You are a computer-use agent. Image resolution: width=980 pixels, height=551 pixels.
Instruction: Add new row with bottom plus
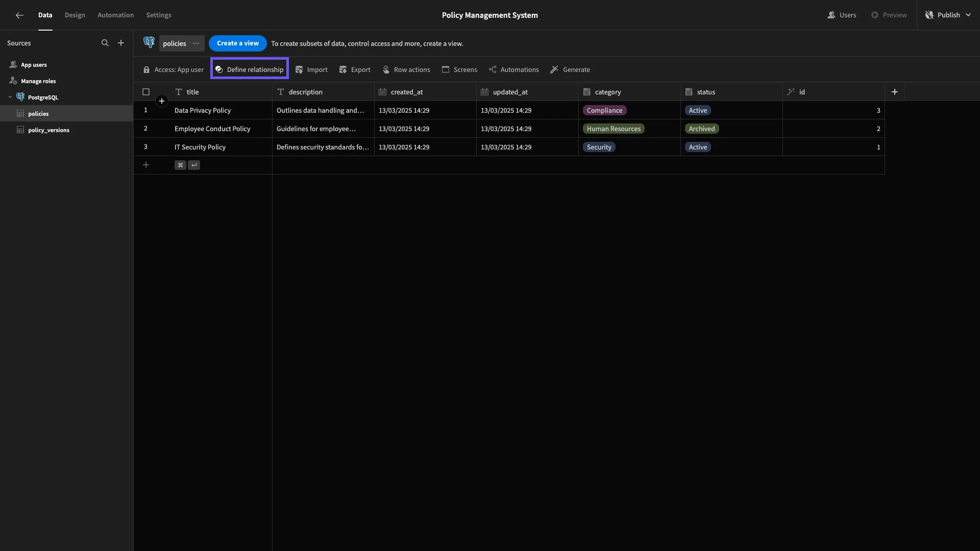click(146, 165)
